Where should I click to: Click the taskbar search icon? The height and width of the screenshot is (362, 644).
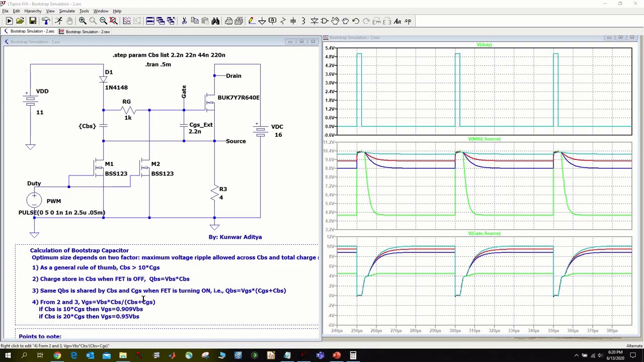[x=24, y=356]
